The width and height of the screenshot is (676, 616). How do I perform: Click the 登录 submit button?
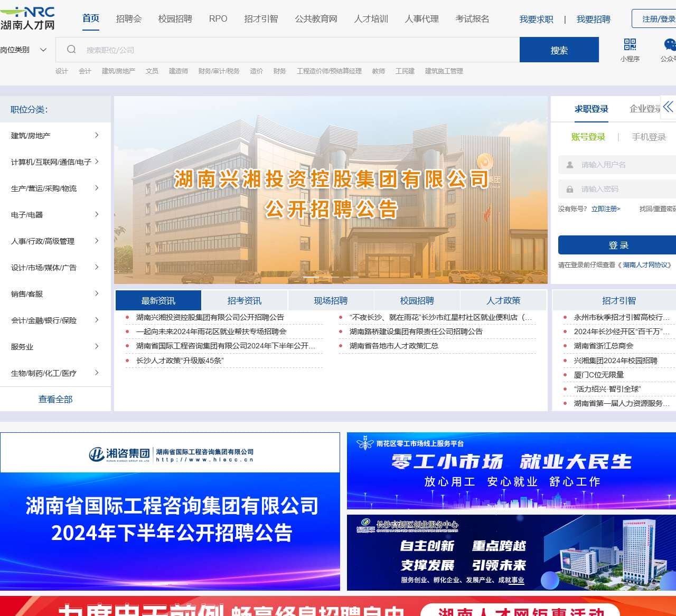(617, 245)
